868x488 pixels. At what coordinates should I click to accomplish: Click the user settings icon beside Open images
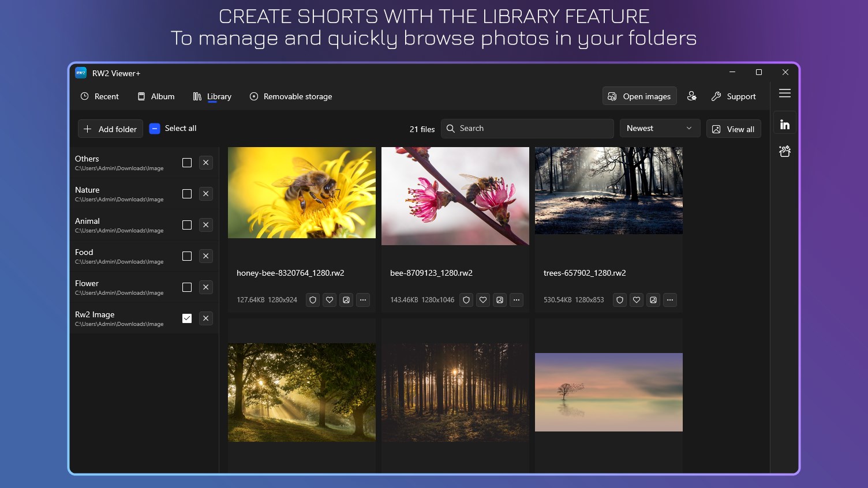click(691, 96)
